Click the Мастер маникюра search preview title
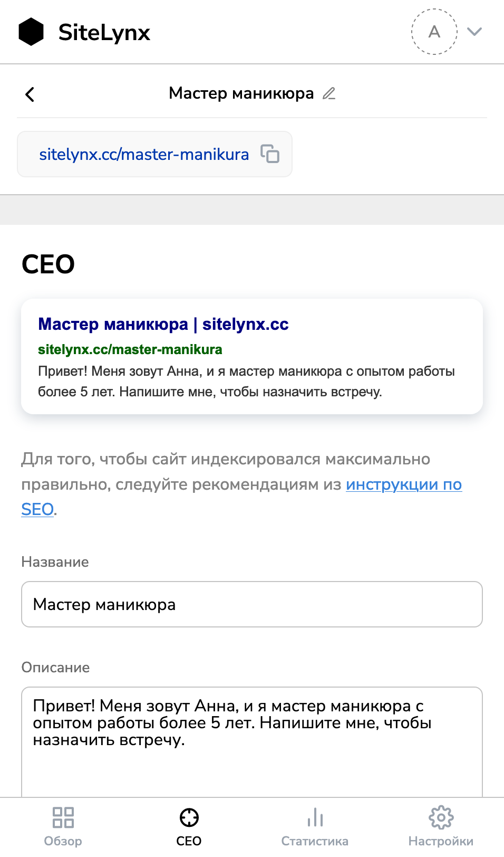The width and height of the screenshot is (504, 857). pos(163,324)
